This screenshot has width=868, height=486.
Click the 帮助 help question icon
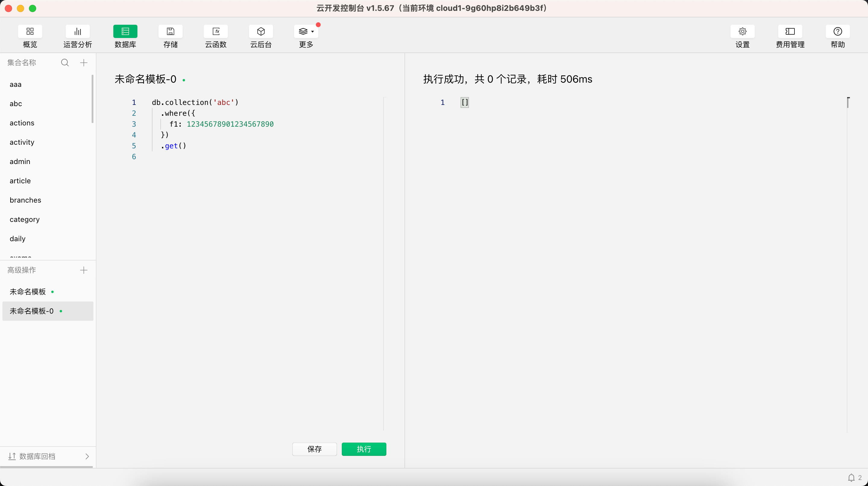tap(837, 31)
